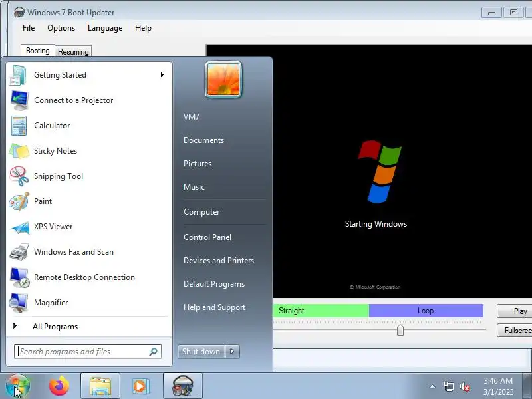The image size is (532, 399).
Task: Click the Fullscreen button
Action: (514, 330)
